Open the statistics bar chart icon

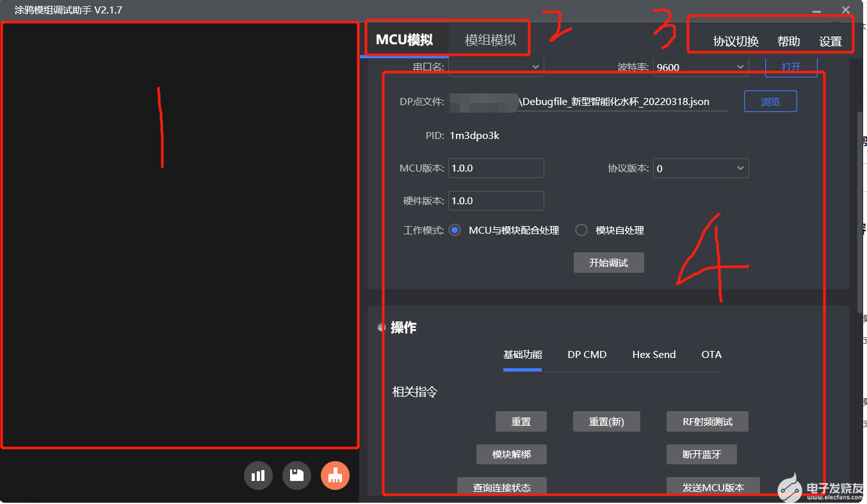point(258,476)
